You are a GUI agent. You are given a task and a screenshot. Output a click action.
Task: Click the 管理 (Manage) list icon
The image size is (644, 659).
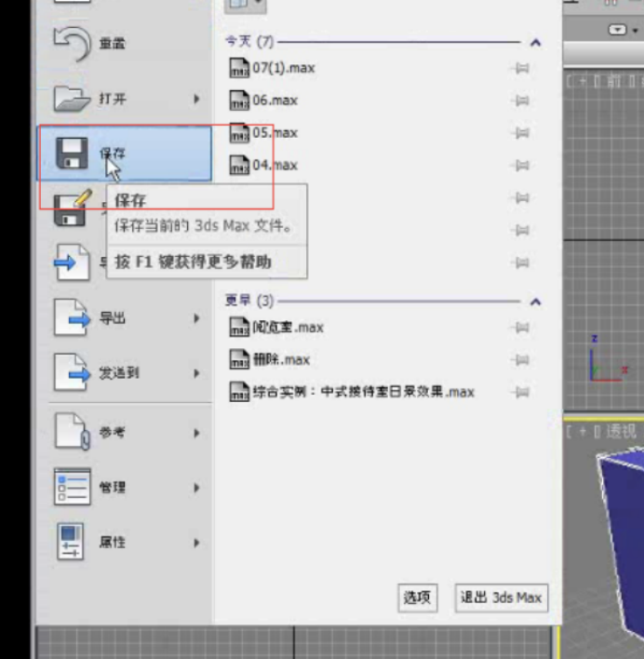pyautogui.click(x=73, y=487)
